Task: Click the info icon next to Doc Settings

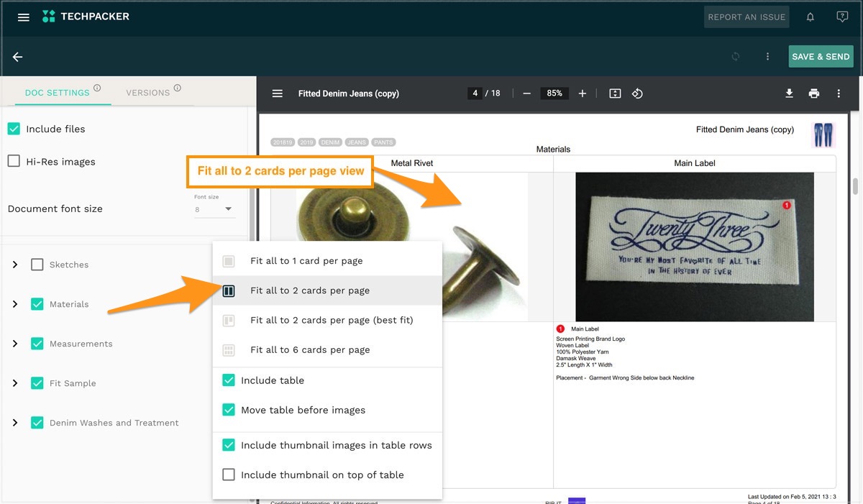Action: point(97,88)
